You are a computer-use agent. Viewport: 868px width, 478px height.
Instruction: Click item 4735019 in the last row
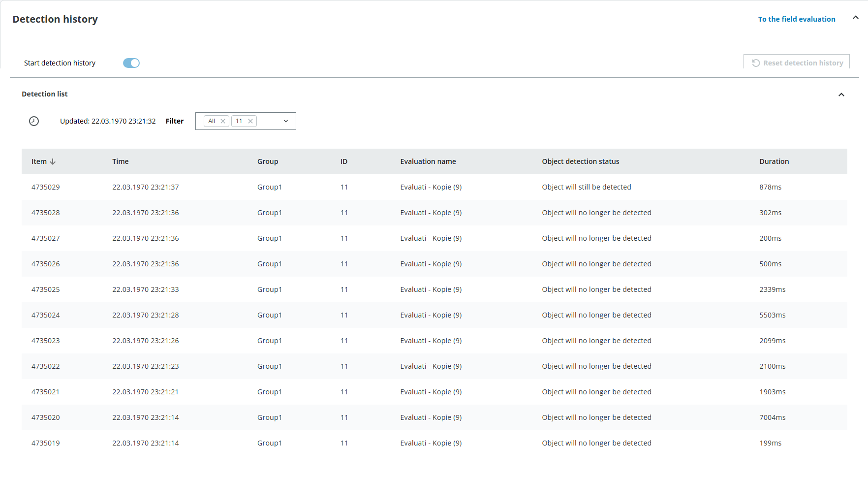pyautogui.click(x=46, y=443)
